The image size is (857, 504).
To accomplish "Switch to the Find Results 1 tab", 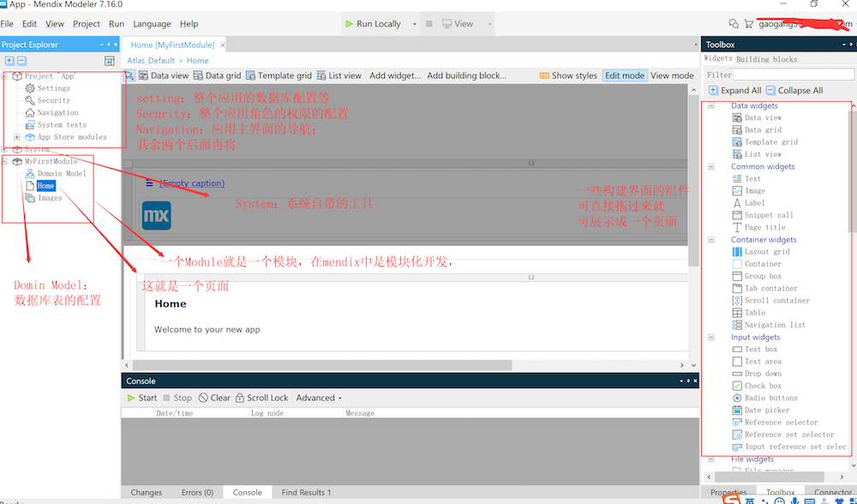I will [306, 493].
